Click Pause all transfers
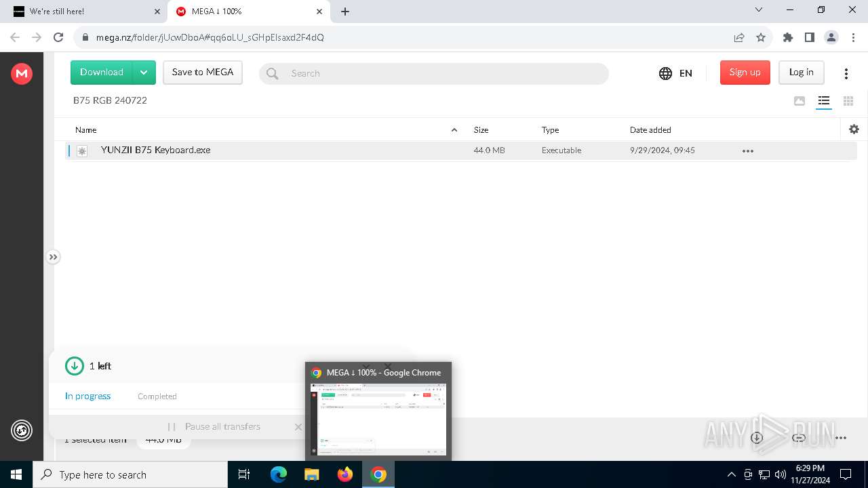 [x=214, y=426]
